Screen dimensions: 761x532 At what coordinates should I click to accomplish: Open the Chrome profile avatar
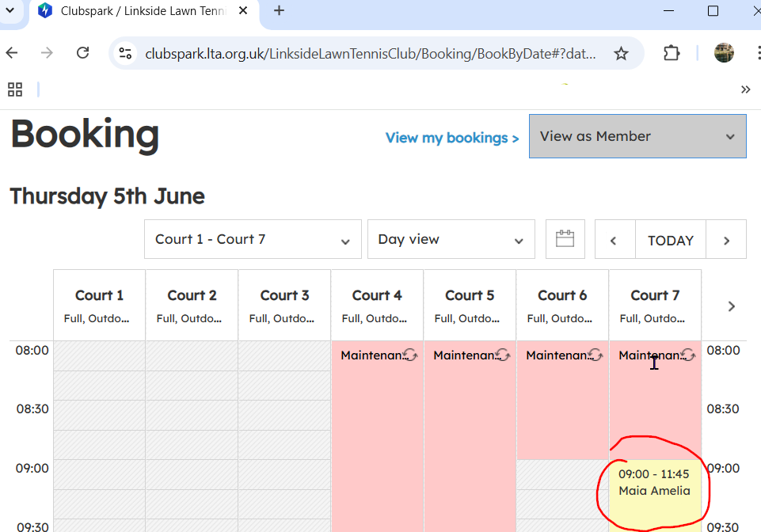[724, 53]
